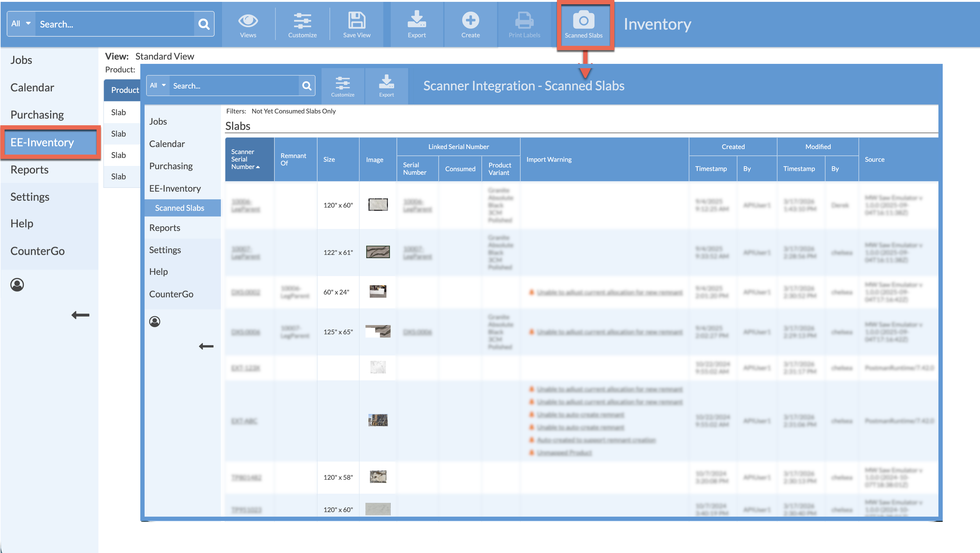This screenshot has height=553, width=980.
Task: Click the main search magnifier icon
Action: point(204,24)
